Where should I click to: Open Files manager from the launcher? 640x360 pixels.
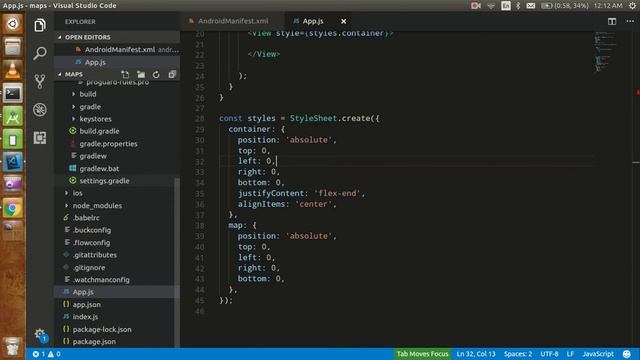(x=12, y=47)
